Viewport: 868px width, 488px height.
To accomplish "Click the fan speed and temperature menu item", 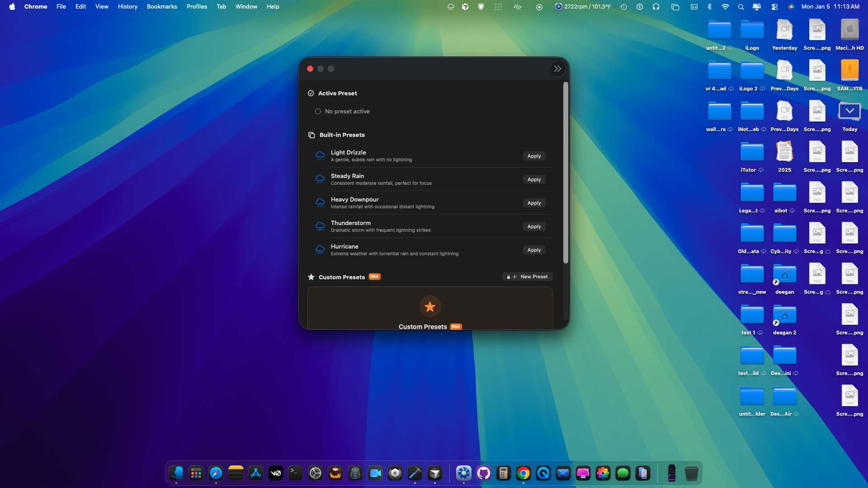I will click(x=582, y=6).
